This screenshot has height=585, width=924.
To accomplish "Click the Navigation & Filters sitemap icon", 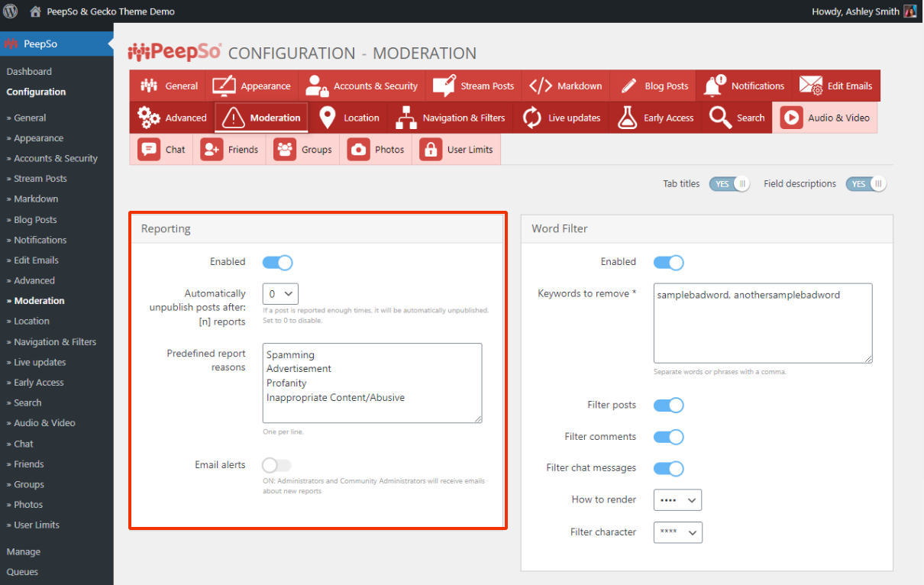I will tap(405, 118).
